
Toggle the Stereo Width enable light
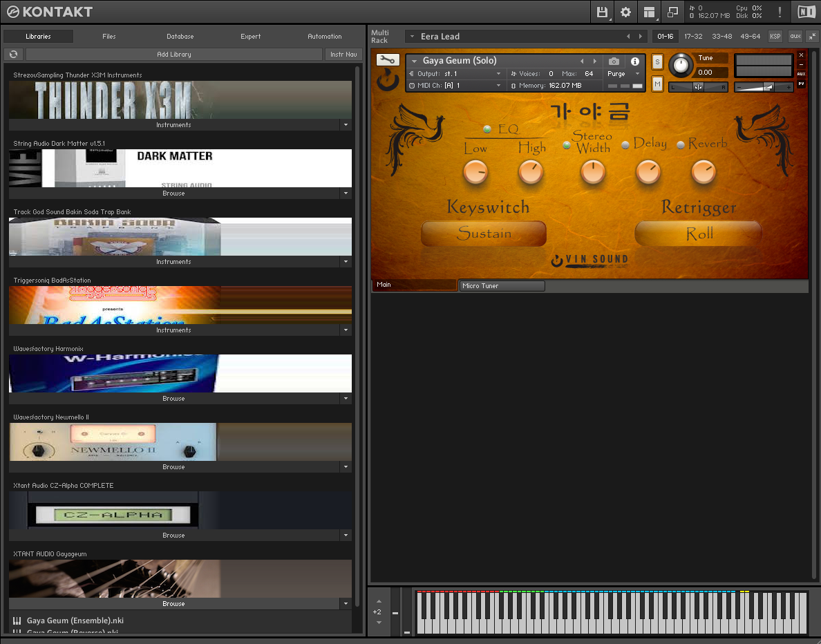(x=567, y=145)
